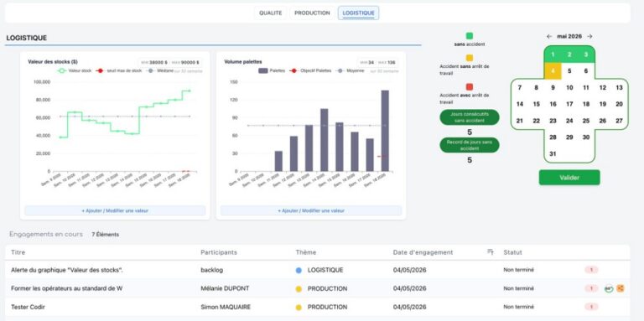Open Engagements en cours tab

pos(46,235)
